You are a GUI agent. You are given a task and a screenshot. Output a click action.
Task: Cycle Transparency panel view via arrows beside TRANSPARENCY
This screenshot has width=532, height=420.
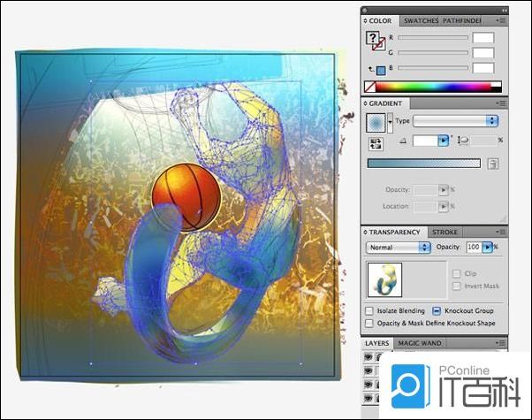[x=365, y=232]
